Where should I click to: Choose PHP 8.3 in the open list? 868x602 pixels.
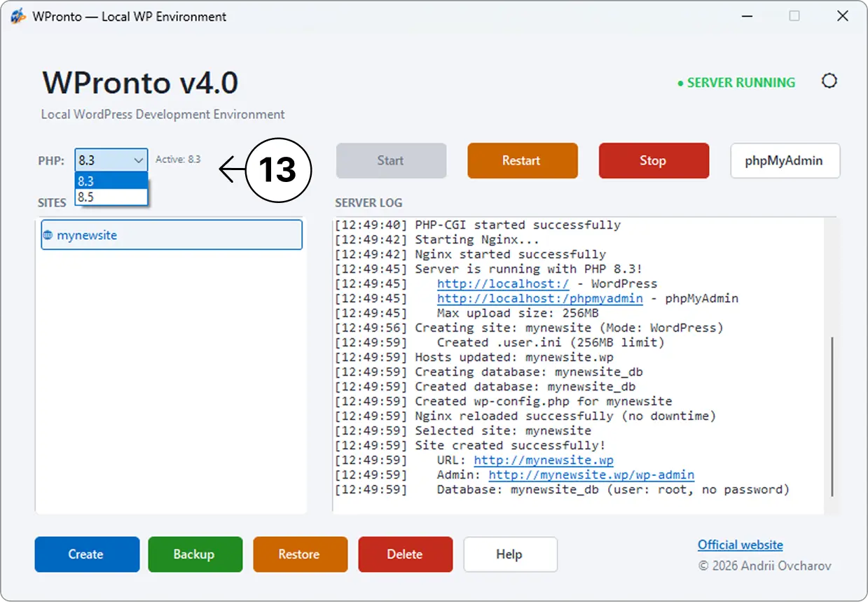(x=111, y=181)
